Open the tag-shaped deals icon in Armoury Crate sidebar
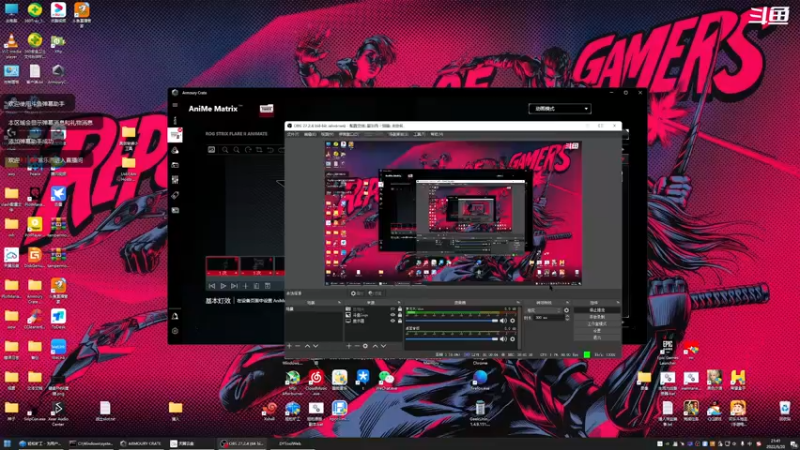The image size is (800, 450). (175, 195)
